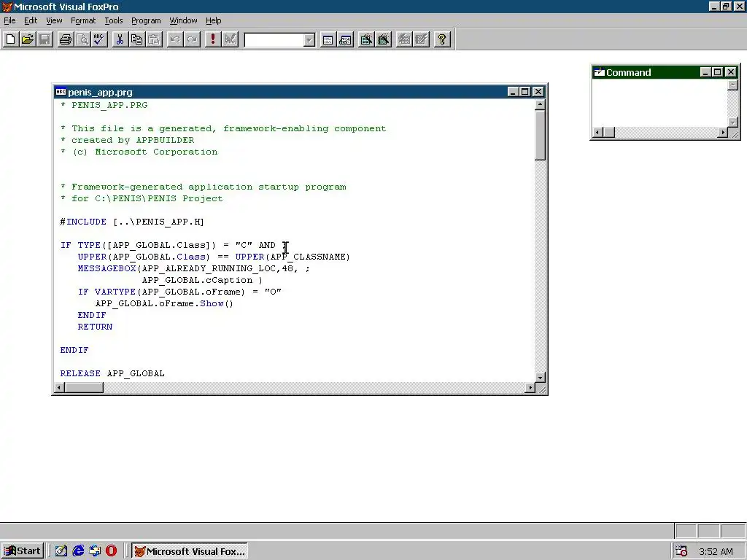Launch Internet Explorer from quick launch
Image resolution: width=747 pixels, height=560 pixels.
point(78,551)
